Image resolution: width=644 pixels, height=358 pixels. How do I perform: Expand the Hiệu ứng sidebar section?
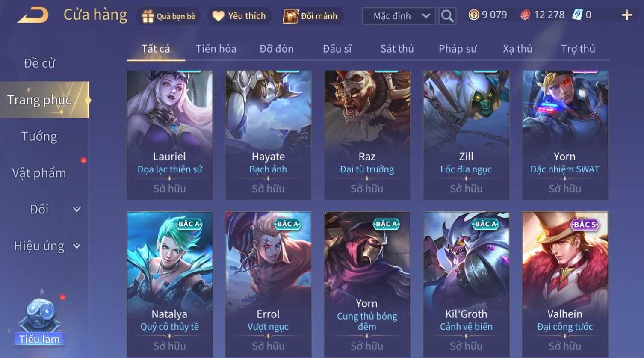pyautogui.click(x=77, y=246)
